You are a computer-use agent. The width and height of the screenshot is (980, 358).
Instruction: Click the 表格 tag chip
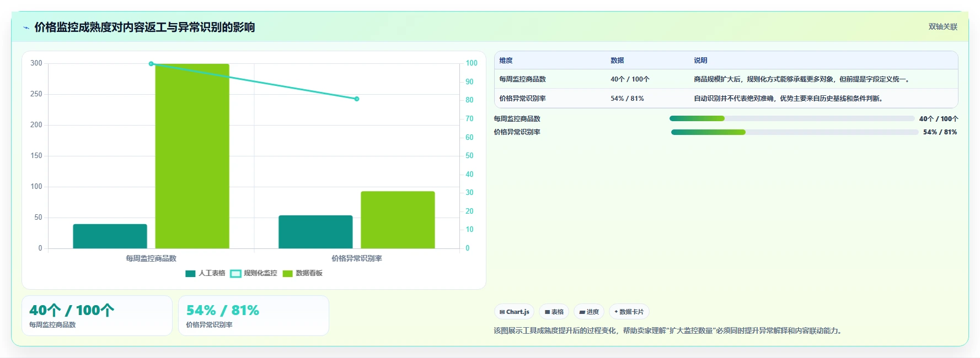point(554,312)
